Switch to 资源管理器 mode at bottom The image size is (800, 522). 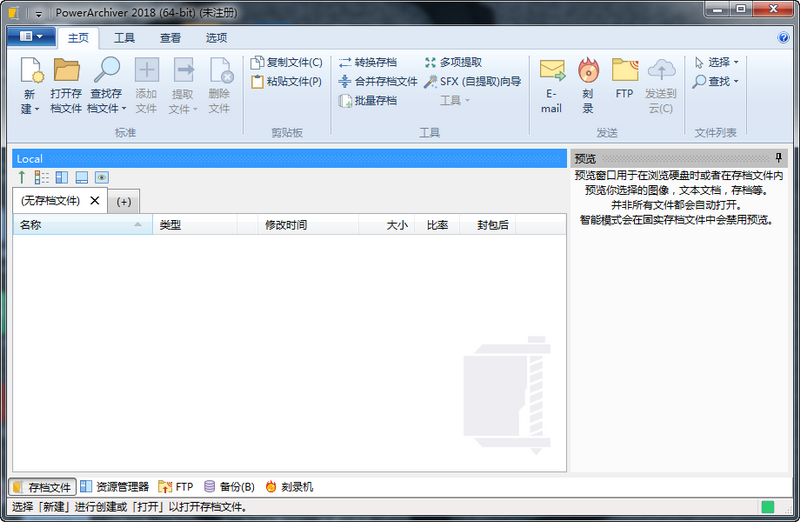click(x=115, y=487)
